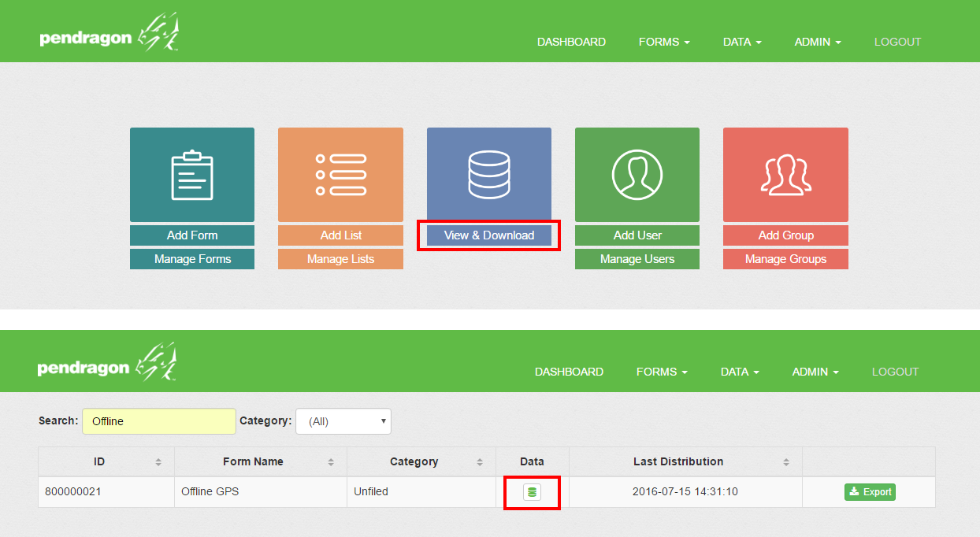The image size is (980, 537).
Task: Click the red groups tile icon
Action: pos(785,175)
